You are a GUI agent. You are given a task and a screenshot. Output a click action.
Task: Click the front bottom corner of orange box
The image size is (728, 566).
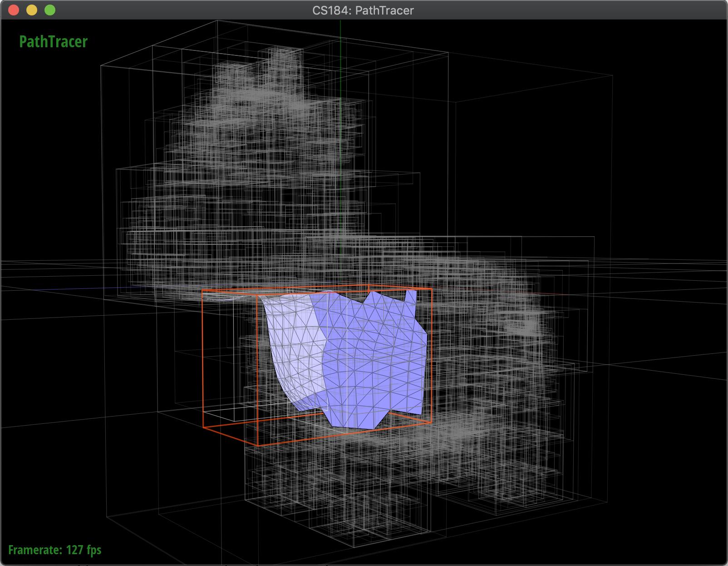(257, 445)
